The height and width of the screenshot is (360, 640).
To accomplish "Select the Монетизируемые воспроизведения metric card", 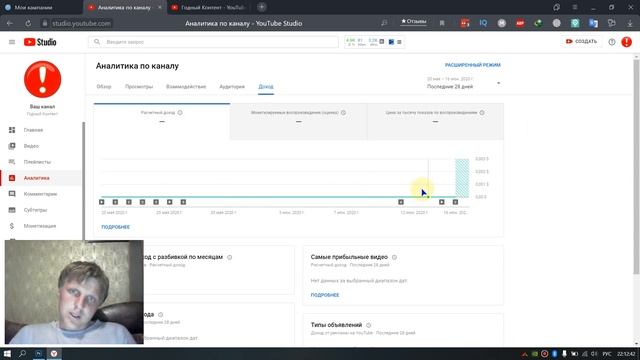I will pos(298,121).
